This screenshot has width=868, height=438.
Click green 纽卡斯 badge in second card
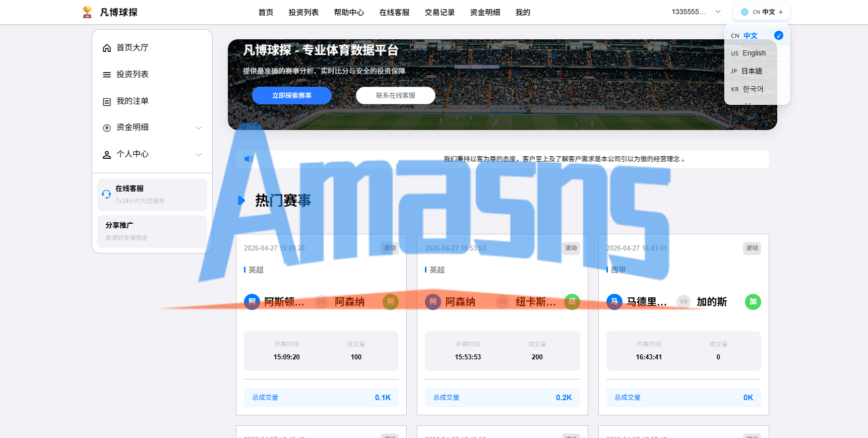(572, 302)
